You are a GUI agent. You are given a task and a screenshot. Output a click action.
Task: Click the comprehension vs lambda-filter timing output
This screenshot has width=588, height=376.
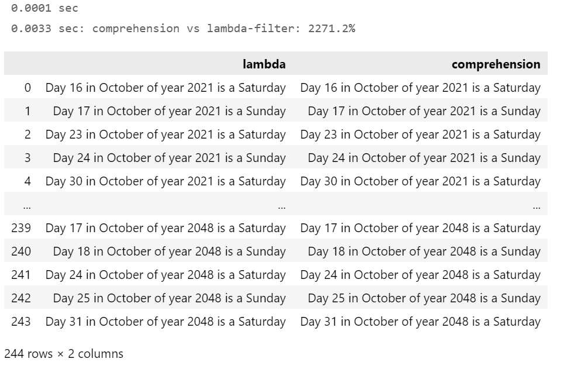click(183, 29)
